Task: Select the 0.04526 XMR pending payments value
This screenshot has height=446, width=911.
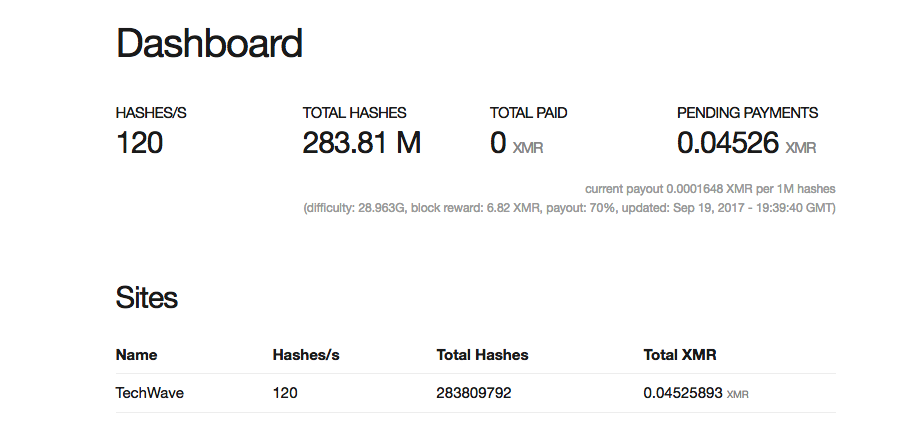Action: [x=745, y=145]
